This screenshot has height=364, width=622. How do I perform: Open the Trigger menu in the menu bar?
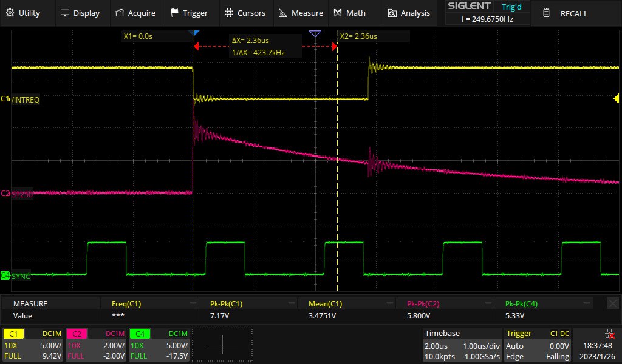click(x=191, y=12)
